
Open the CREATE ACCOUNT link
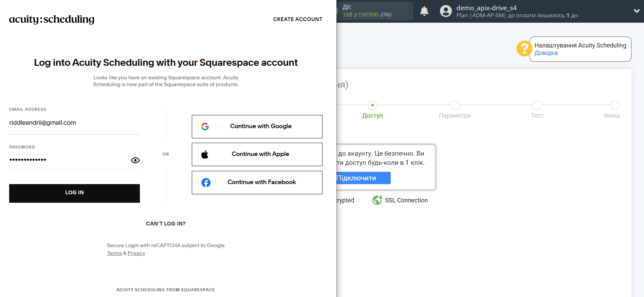click(x=297, y=19)
